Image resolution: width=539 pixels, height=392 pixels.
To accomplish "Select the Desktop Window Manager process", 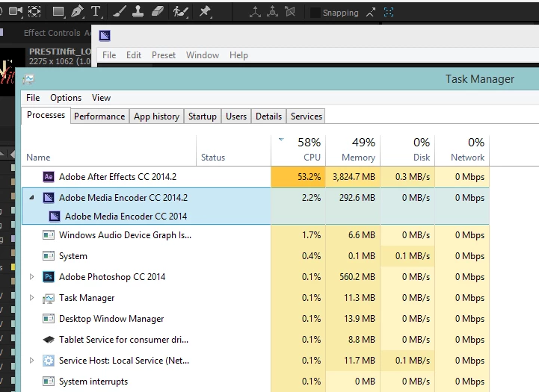I will tap(256, 319).
